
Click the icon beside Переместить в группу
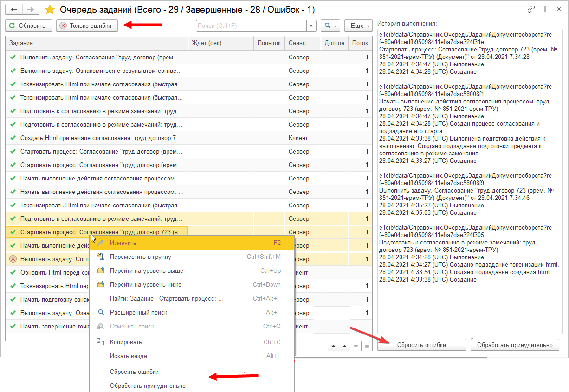pyautogui.click(x=100, y=257)
